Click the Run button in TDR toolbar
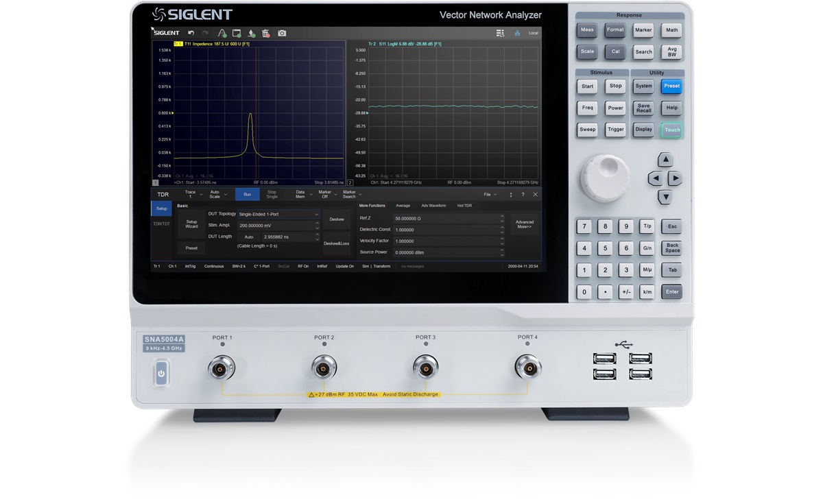Viewport: 823px width, 504px height. click(x=248, y=195)
